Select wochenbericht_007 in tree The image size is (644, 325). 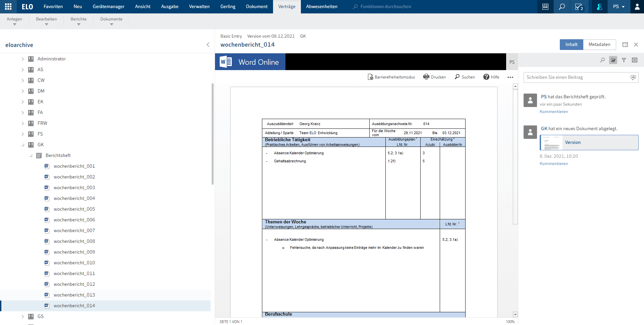74,231
